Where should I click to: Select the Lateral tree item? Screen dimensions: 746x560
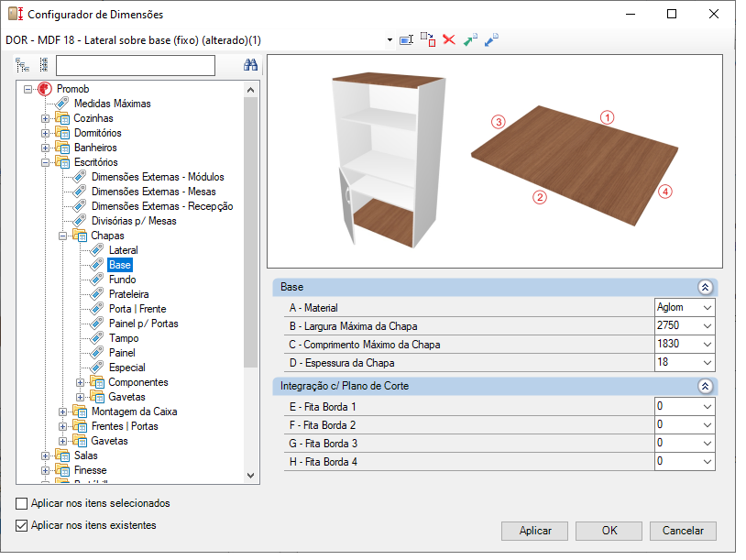point(123,250)
